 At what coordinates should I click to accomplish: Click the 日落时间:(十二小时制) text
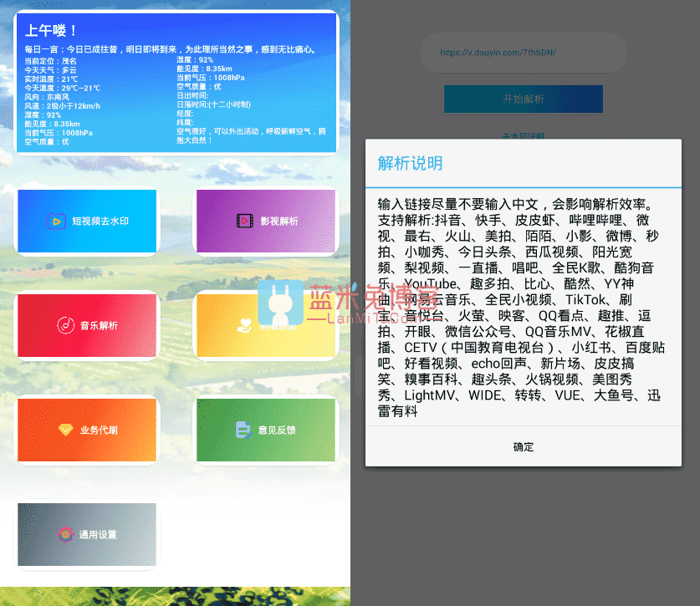(214, 104)
